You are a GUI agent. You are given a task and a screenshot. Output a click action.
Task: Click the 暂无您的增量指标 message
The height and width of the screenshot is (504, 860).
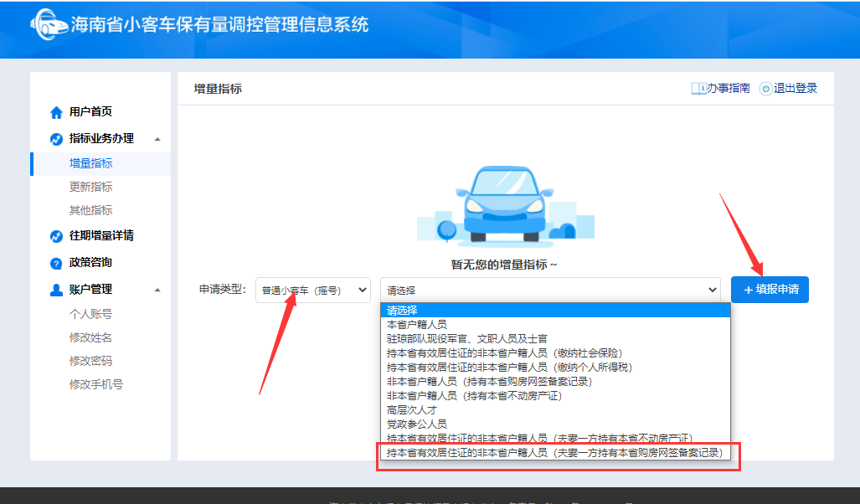tap(504, 265)
